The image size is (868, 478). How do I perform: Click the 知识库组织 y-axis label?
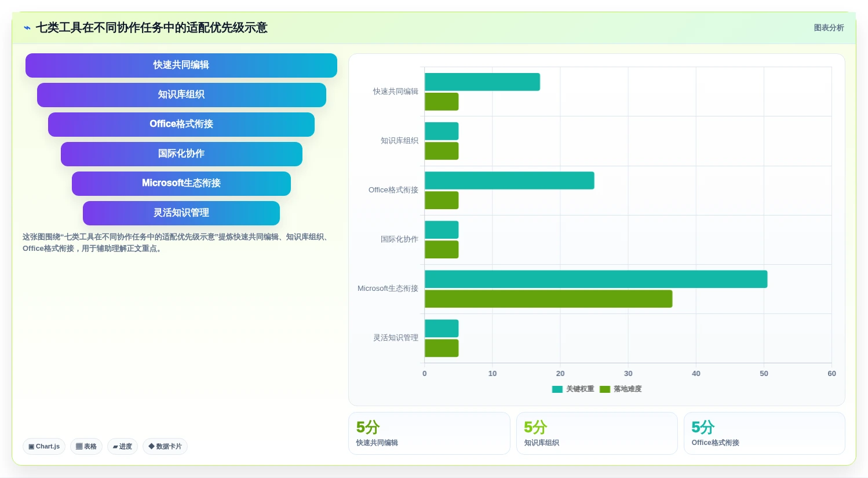399,141
